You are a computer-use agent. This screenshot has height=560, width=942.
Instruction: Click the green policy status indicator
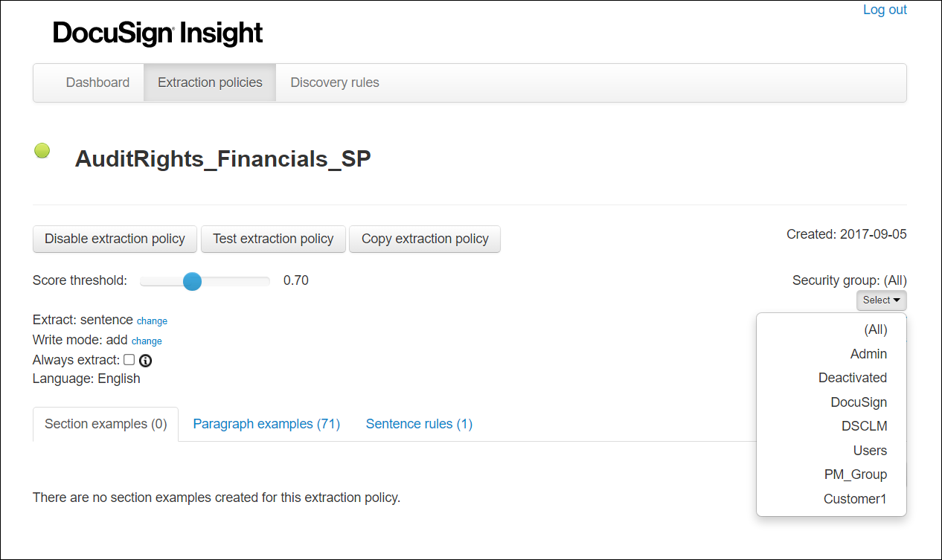42,150
